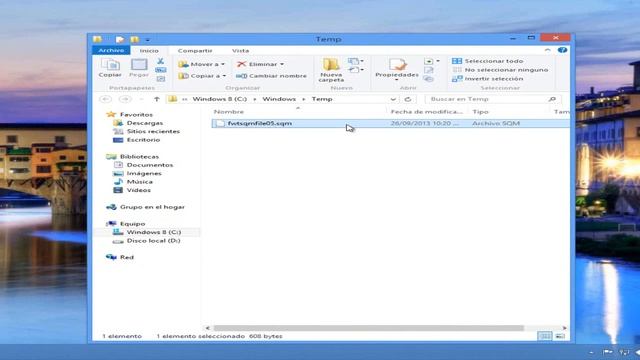Open the Imágenes library
This screenshot has height=360, width=640.
tap(144, 173)
